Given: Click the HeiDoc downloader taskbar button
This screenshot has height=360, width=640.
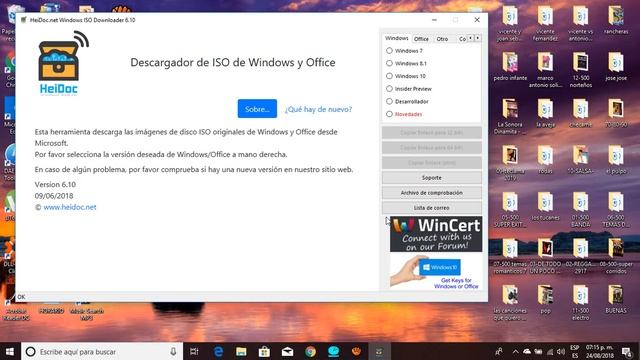Looking at the screenshot, I should [379, 351].
